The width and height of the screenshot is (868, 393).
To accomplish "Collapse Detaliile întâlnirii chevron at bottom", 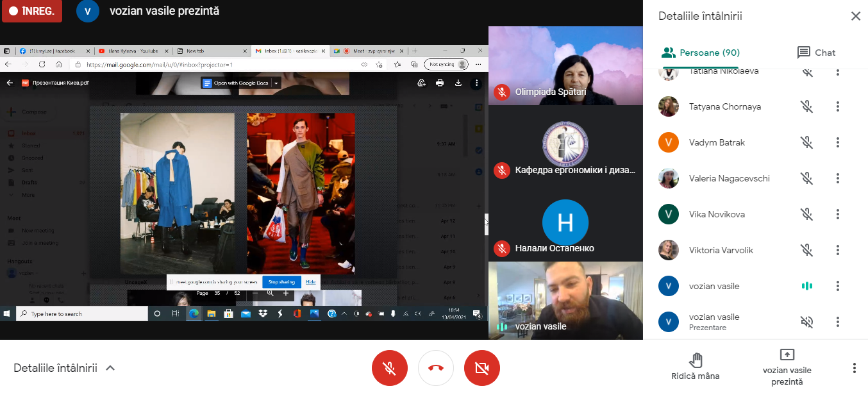I will [x=110, y=368].
